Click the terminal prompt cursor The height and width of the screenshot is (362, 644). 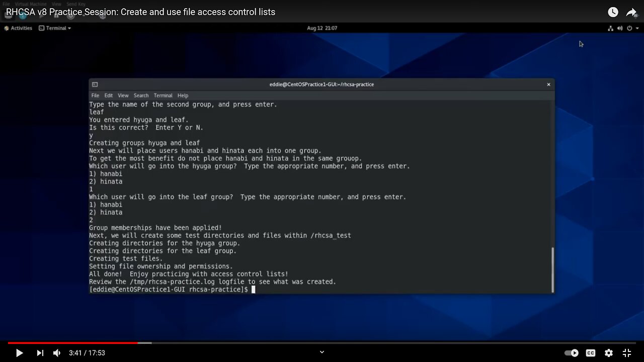254,290
